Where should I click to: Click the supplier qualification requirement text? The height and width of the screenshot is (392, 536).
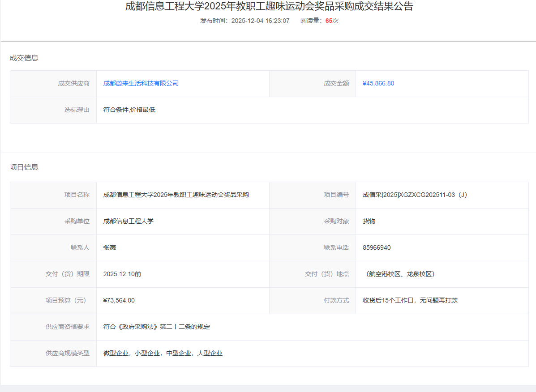click(156, 327)
